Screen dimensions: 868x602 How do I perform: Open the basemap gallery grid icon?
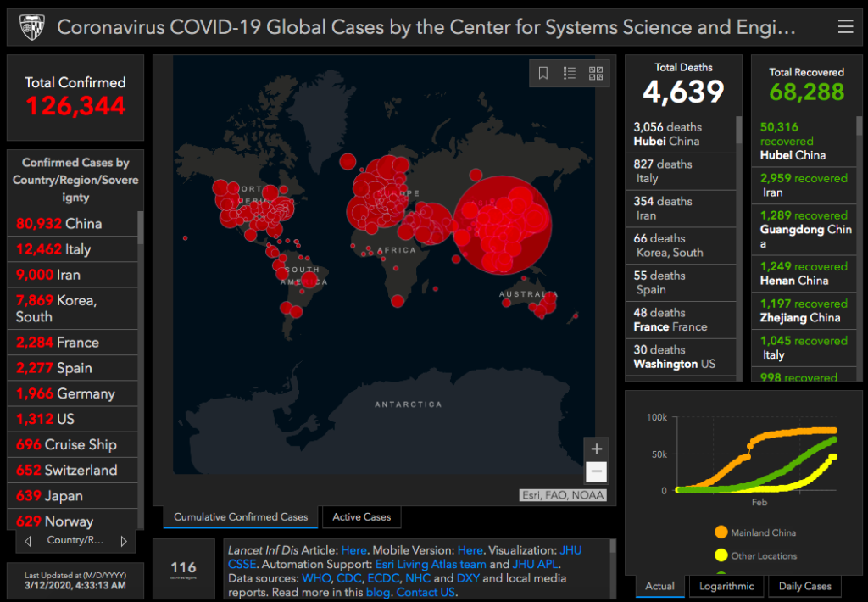click(x=596, y=73)
